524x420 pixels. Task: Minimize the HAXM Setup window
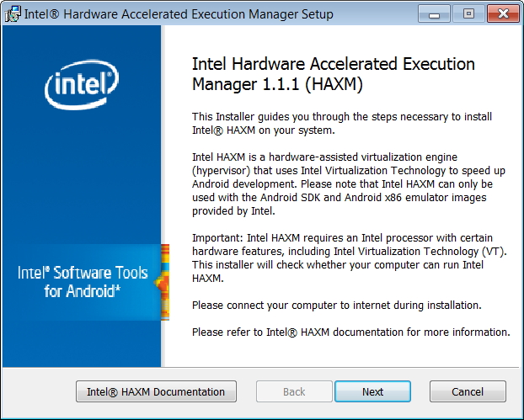tap(434, 14)
